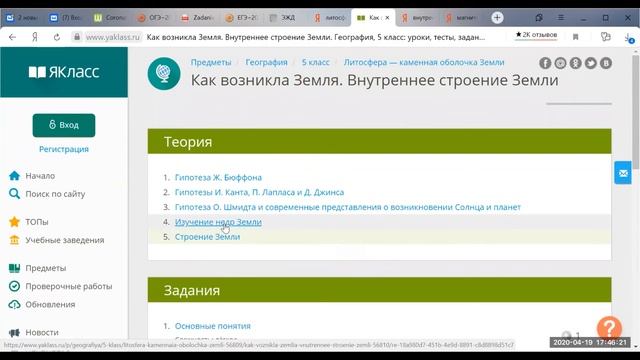Open a new tab with the plus button
Image resolution: width=640 pixels, height=360 pixels.
point(497,18)
